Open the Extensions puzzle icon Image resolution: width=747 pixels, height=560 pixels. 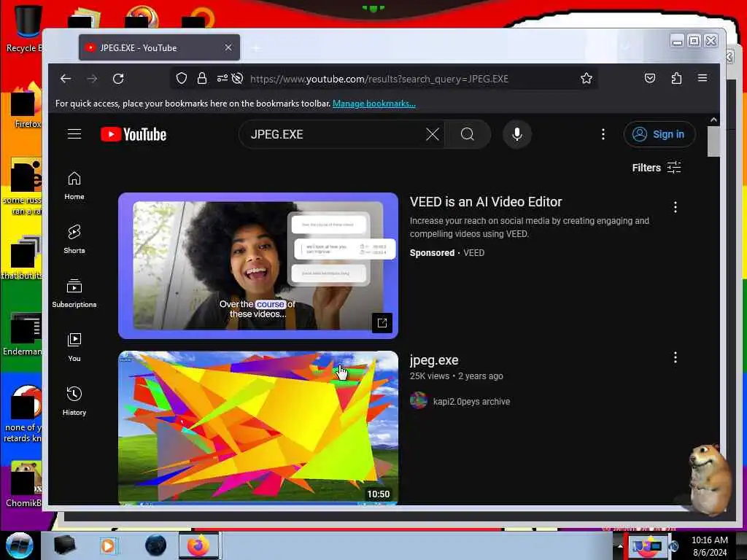[676, 78]
